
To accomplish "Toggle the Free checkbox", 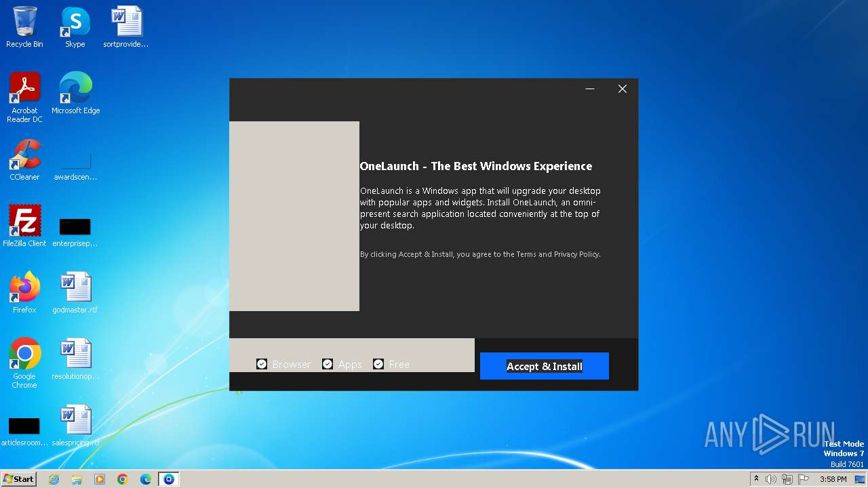I will [378, 364].
